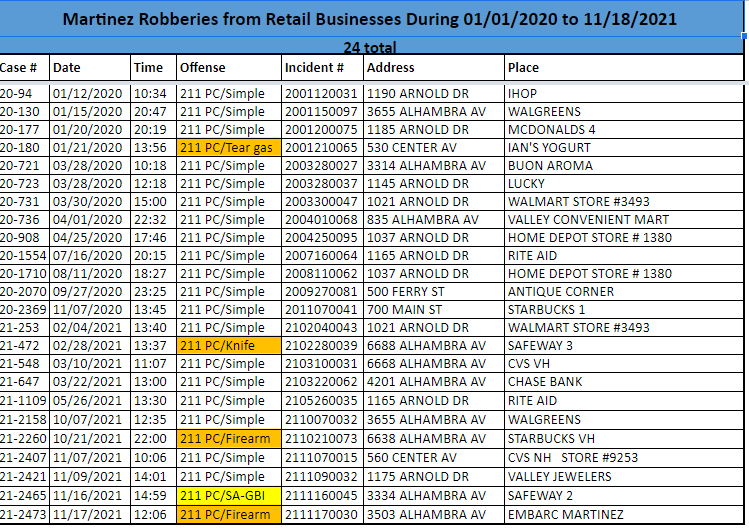Click the 'SAFEWAY 3' place cell
Viewport: 749px width, 531px height.
tap(624, 345)
